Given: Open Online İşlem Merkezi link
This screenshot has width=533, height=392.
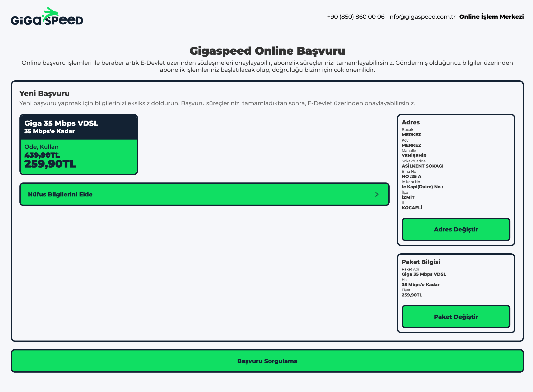Looking at the screenshot, I should pyautogui.click(x=491, y=17).
